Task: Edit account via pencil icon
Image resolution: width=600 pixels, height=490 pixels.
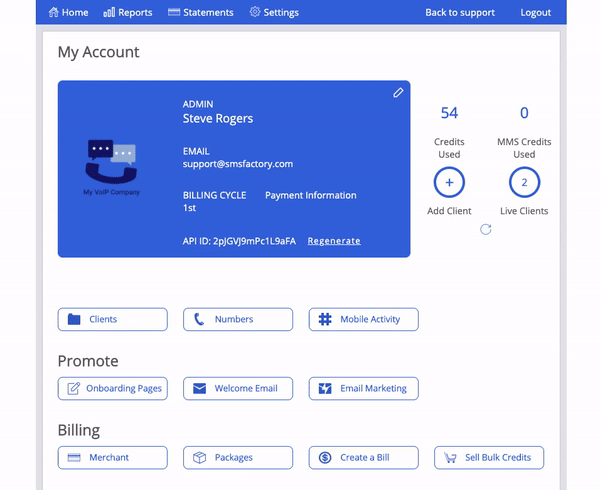Action: [x=398, y=93]
